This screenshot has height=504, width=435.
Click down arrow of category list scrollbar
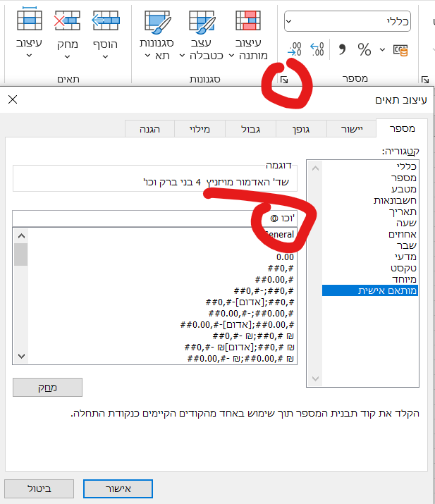coord(315,379)
